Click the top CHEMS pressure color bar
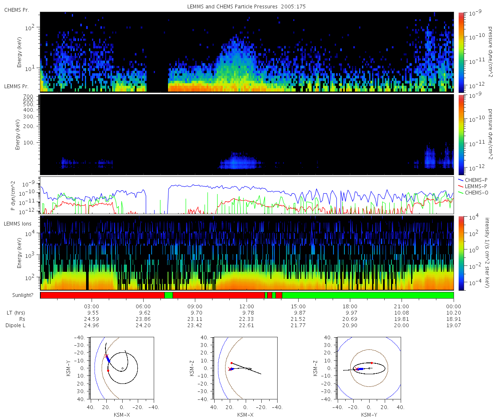The height and width of the screenshot is (420, 504). (x=461, y=52)
